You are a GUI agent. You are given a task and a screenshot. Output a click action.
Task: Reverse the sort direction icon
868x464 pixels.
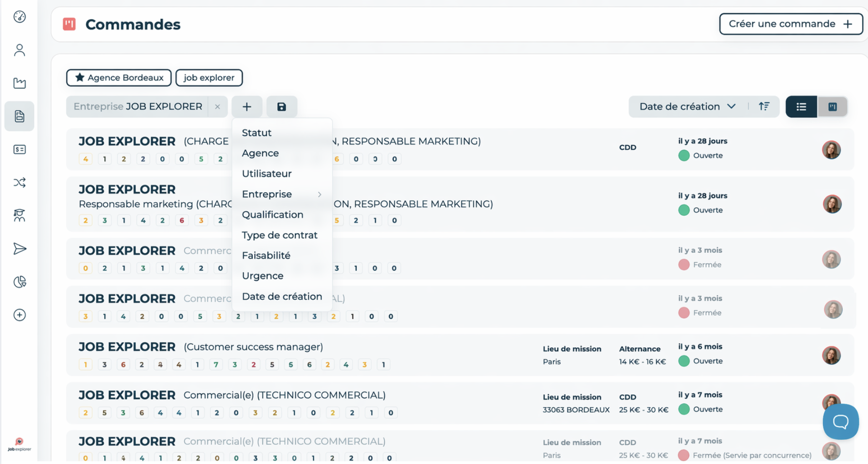tap(764, 106)
